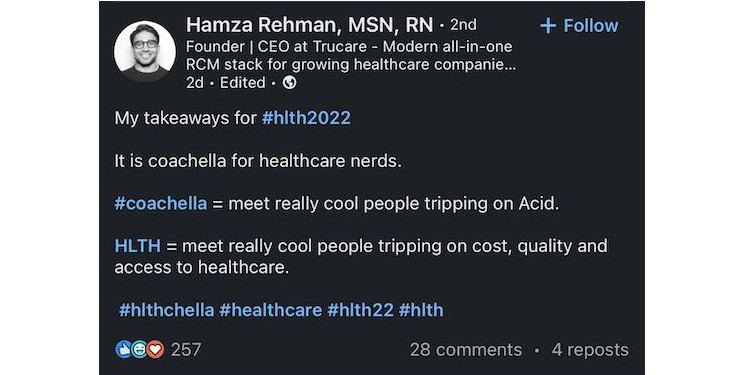The height and width of the screenshot is (375, 740).
Task: Open the #hlthchella hashtag
Action: (x=166, y=310)
